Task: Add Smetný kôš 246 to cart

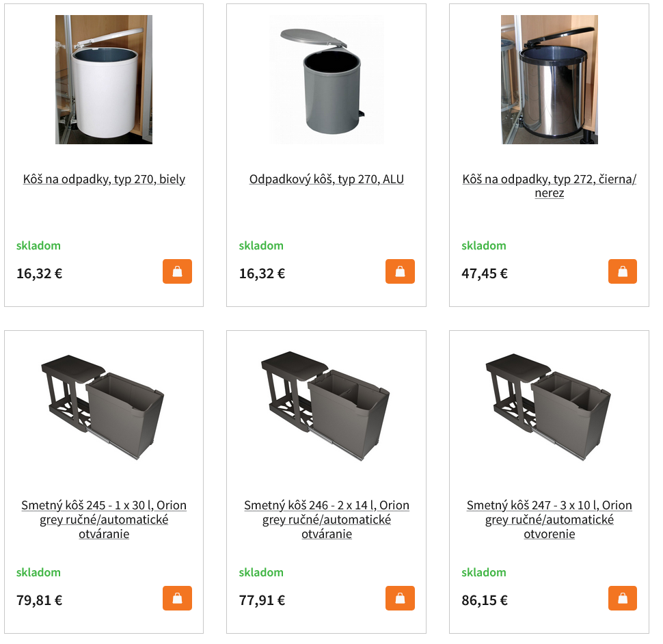Action: (x=400, y=598)
